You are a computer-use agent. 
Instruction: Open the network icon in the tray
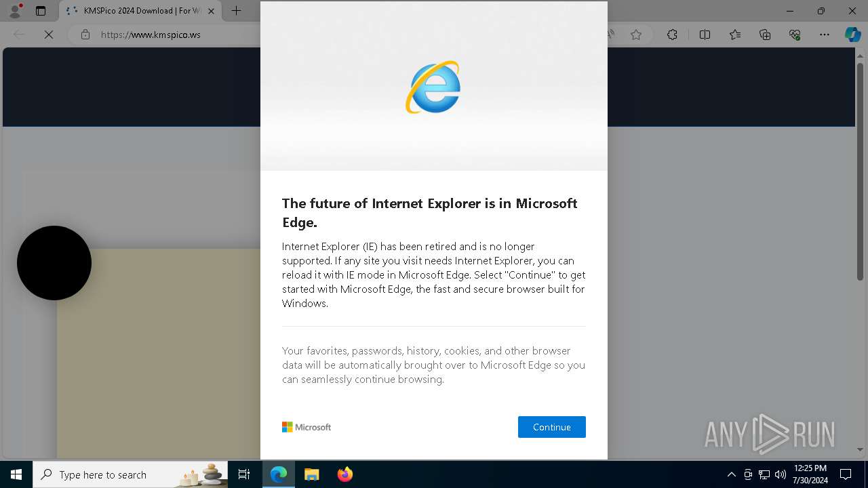764,474
